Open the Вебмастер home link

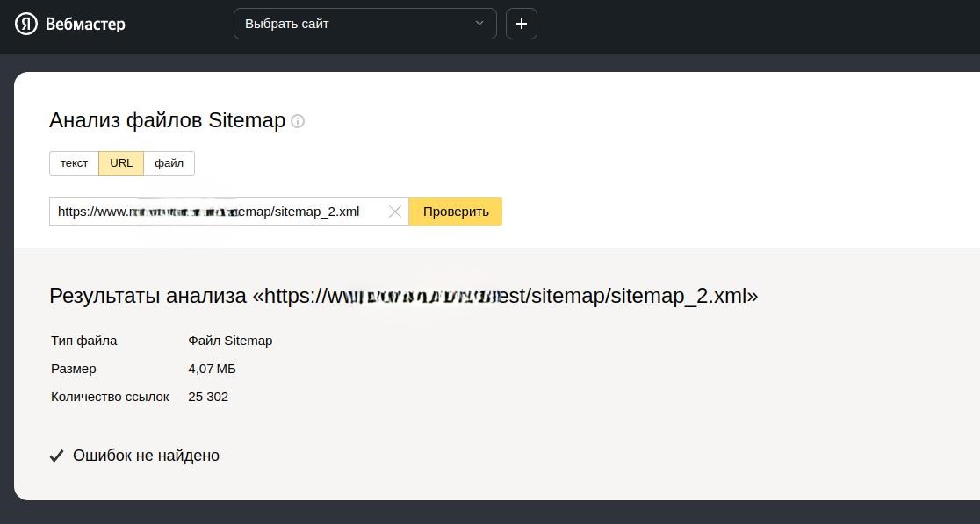point(85,24)
